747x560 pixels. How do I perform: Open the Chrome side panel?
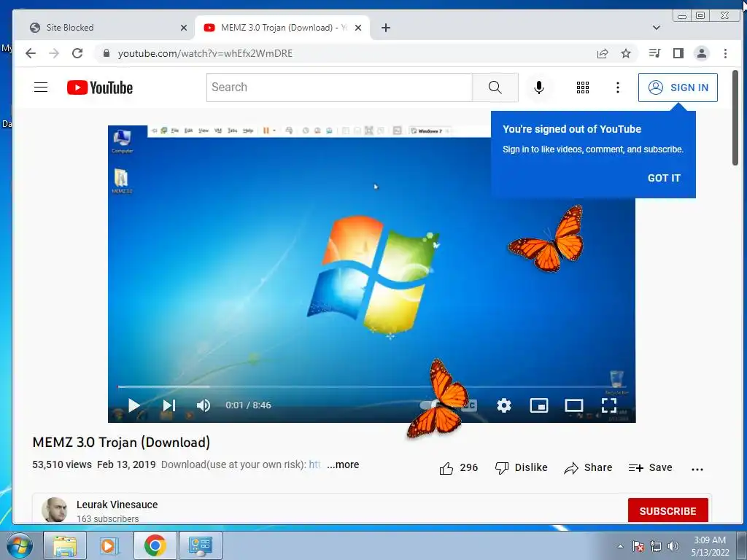678,53
